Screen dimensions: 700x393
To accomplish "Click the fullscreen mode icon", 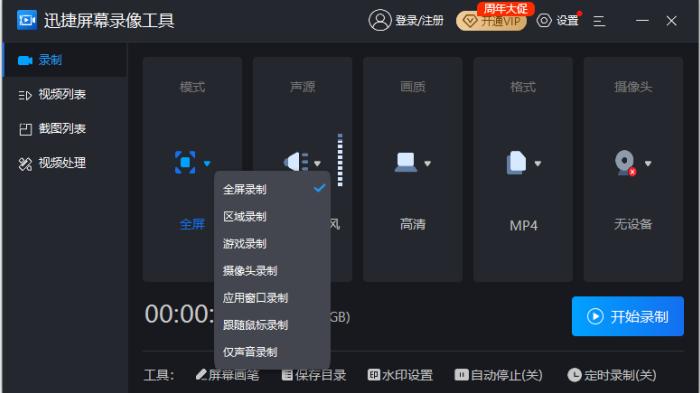I will pyautogui.click(x=185, y=162).
